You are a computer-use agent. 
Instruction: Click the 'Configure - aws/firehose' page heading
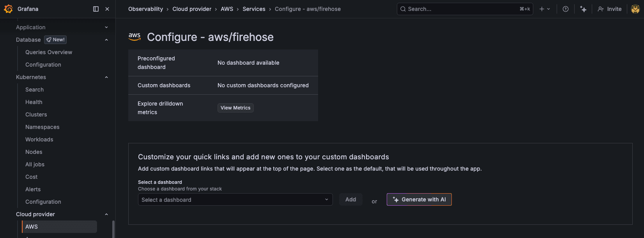[x=210, y=37]
